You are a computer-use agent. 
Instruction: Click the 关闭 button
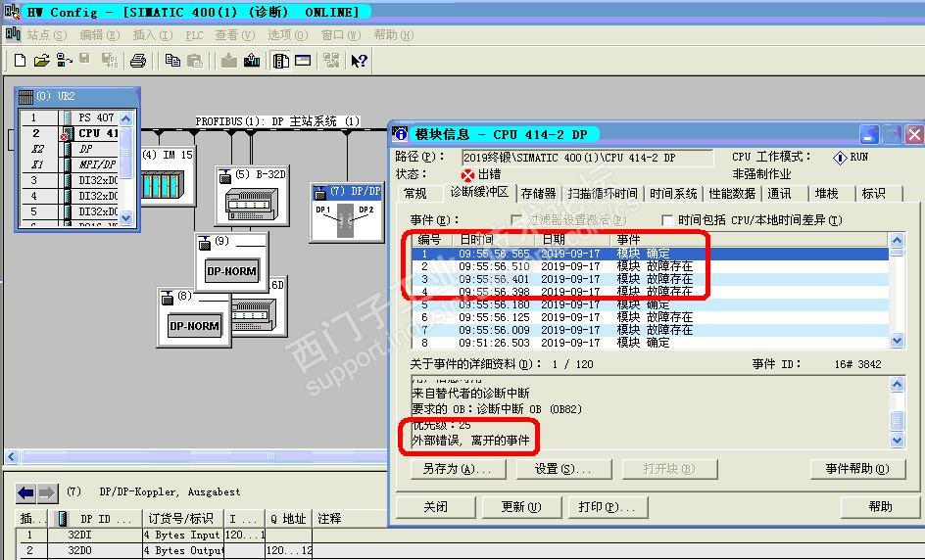pos(435,507)
